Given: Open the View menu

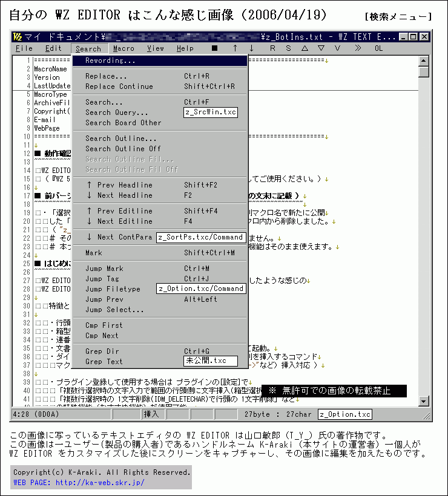Looking at the screenshot, I should [156, 48].
